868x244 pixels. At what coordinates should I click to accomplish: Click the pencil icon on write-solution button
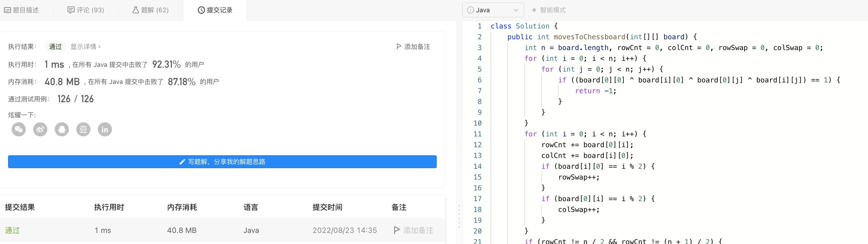[182, 162]
